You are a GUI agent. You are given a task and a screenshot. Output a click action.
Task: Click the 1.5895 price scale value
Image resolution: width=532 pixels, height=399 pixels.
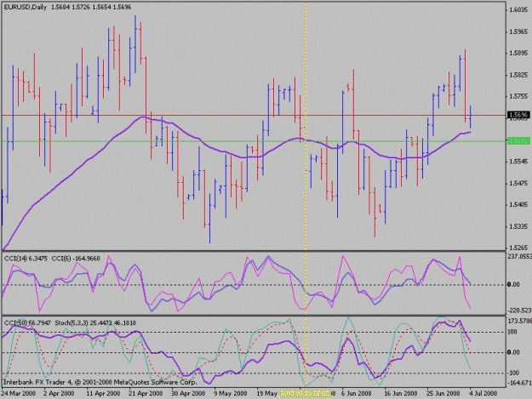(518, 54)
